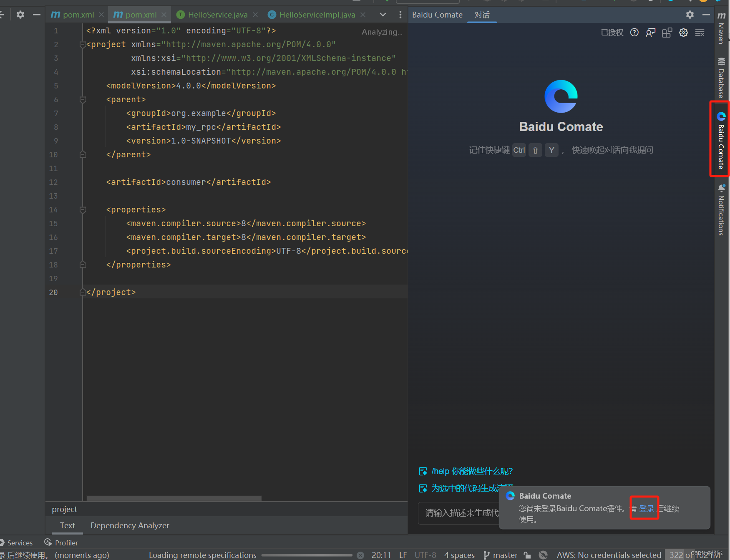Open Comate help question mark
The width and height of the screenshot is (730, 560).
634,33
